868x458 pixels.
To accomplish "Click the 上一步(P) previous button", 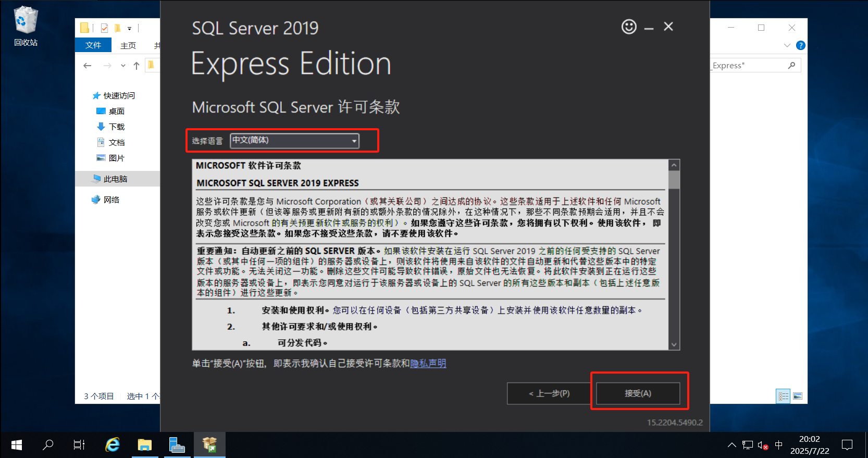I will point(549,393).
